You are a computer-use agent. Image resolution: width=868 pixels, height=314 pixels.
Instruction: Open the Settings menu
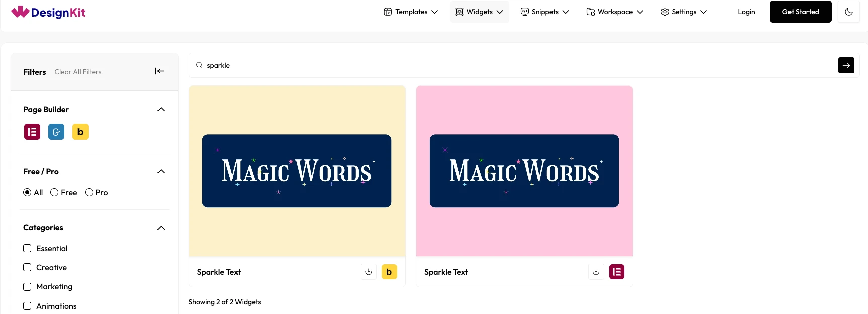point(684,12)
